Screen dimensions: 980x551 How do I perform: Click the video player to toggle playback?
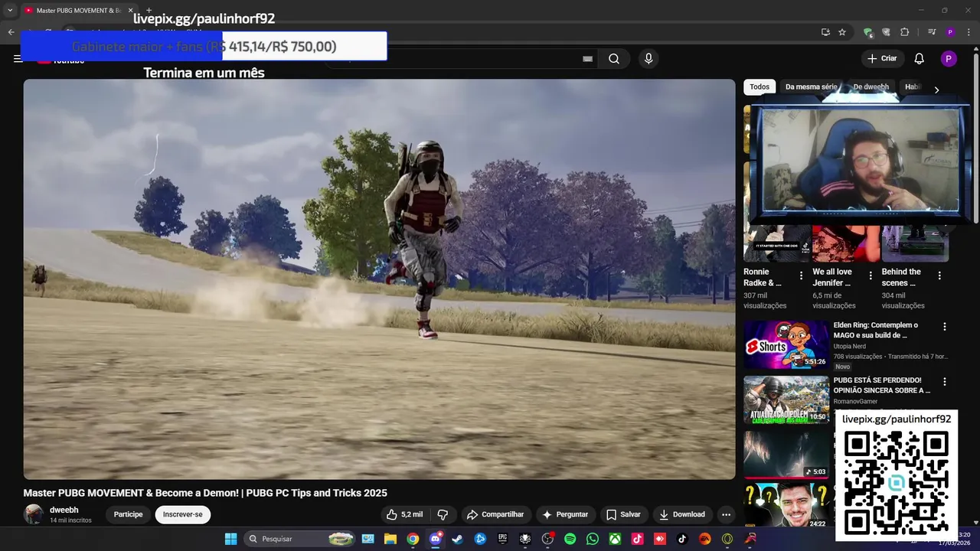point(379,279)
